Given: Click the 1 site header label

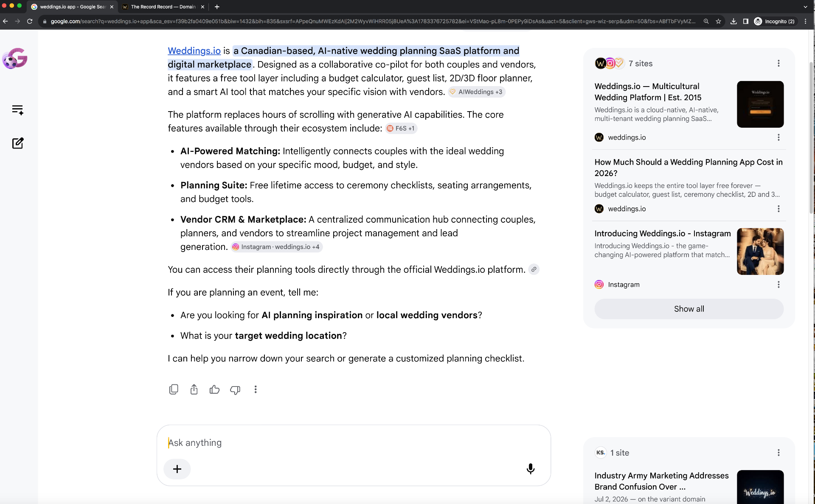Looking at the screenshot, I should click(620, 453).
